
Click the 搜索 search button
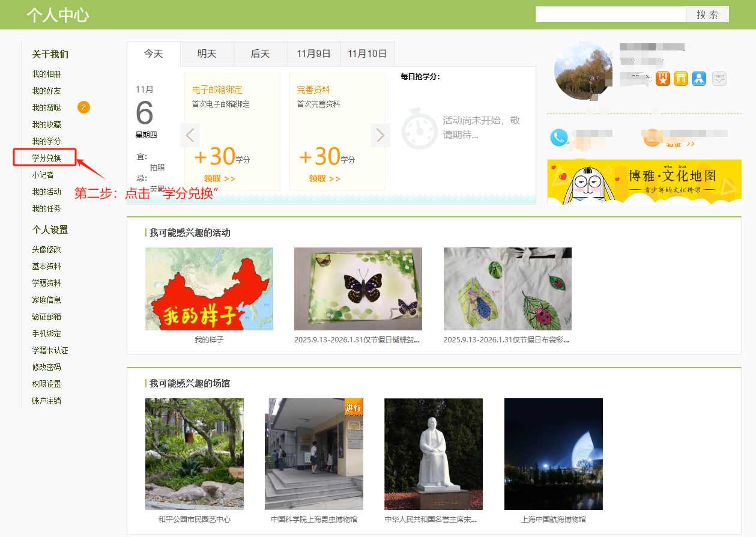coord(707,14)
